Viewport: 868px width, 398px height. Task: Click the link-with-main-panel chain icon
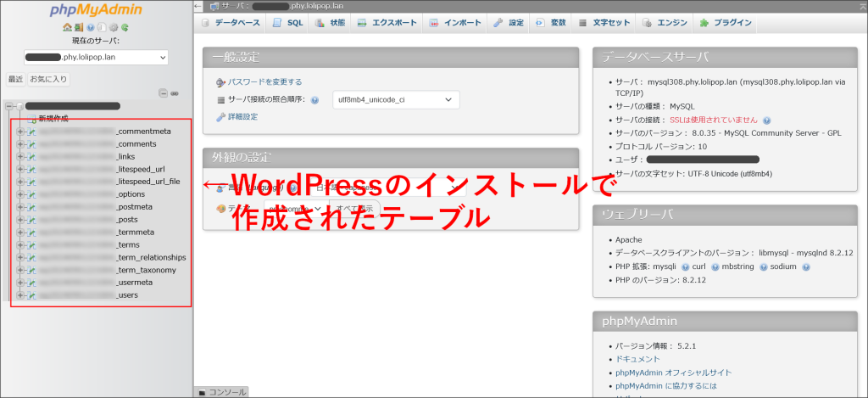(175, 93)
